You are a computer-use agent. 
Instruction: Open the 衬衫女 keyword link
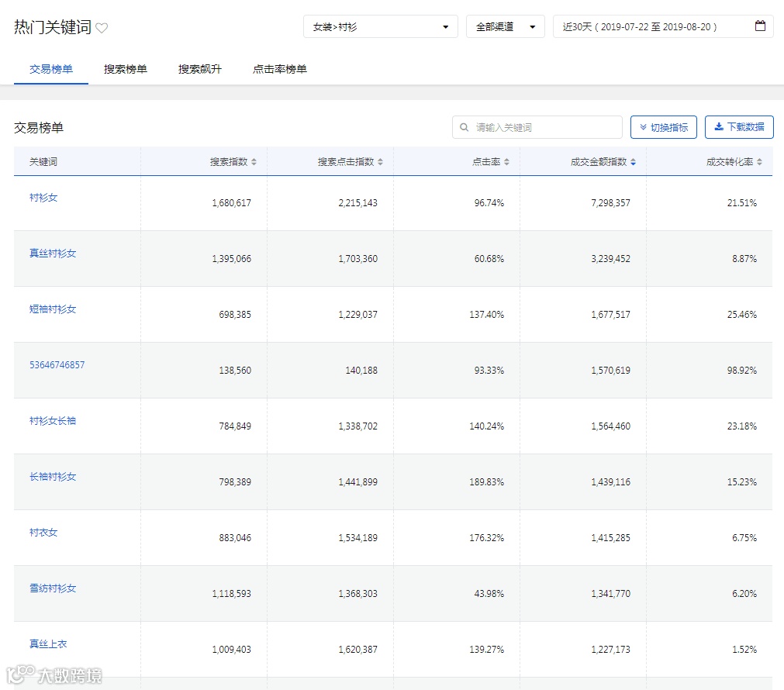pyautogui.click(x=43, y=198)
